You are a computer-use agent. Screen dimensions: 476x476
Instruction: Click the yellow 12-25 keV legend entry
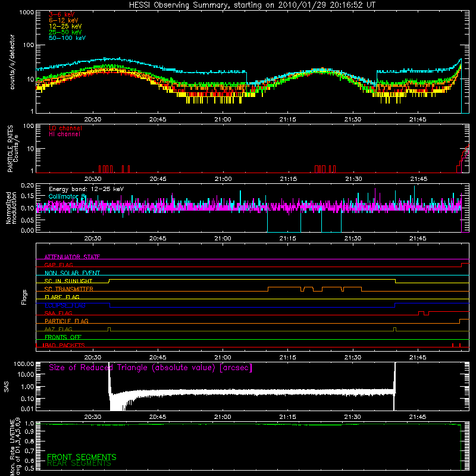point(65,26)
